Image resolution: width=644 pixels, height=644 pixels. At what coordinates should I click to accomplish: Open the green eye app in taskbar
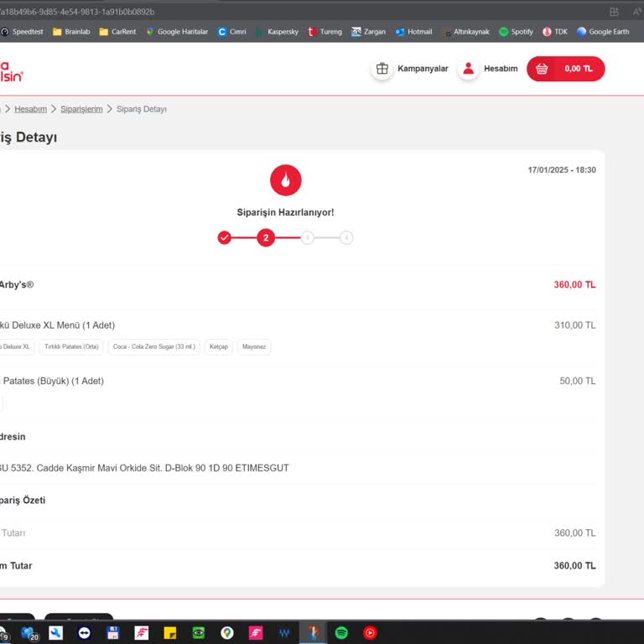pos(199,633)
